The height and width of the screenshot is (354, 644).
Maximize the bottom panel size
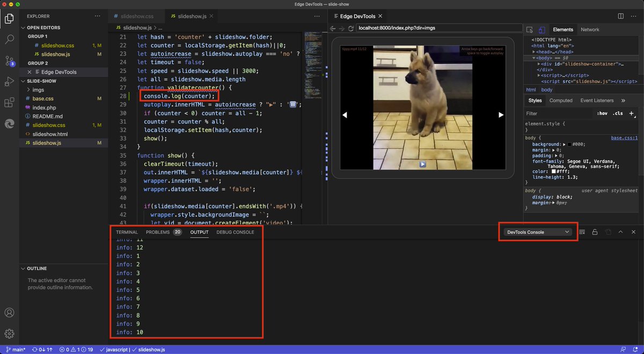point(620,232)
